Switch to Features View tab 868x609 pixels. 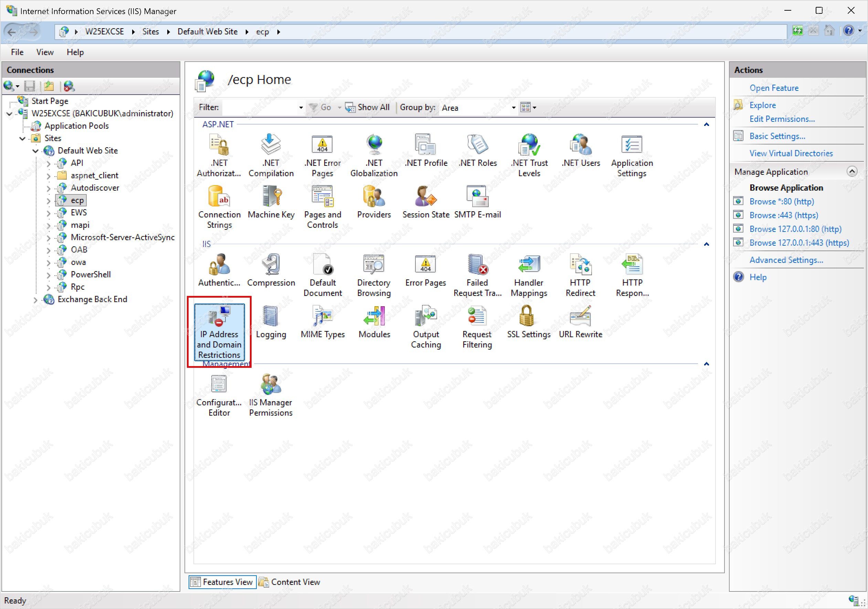point(222,582)
